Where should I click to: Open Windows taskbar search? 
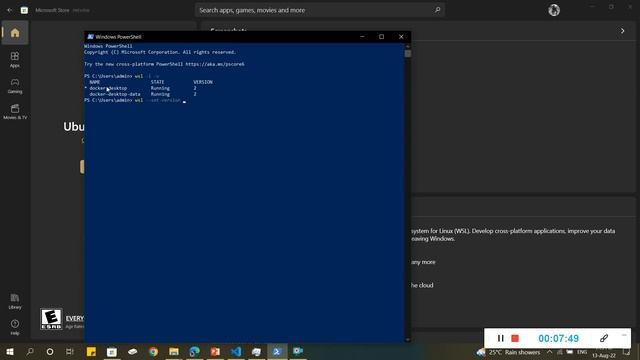click(30, 351)
